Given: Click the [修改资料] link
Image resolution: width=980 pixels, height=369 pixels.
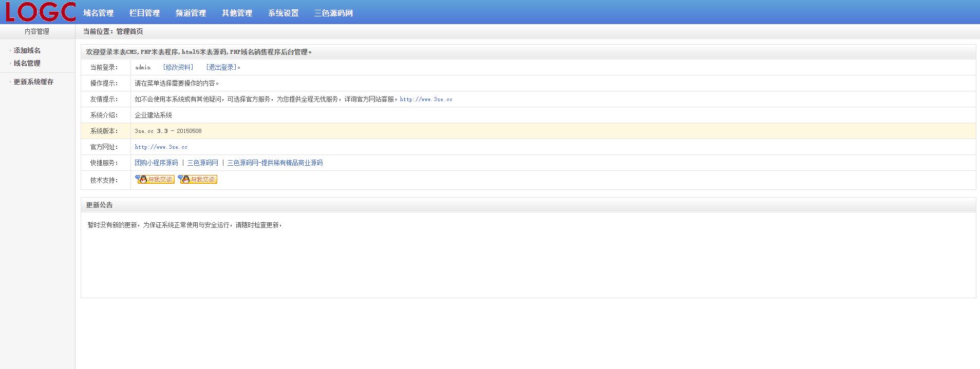Looking at the screenshot, I should pyautogui.click(x=178, y=67).
